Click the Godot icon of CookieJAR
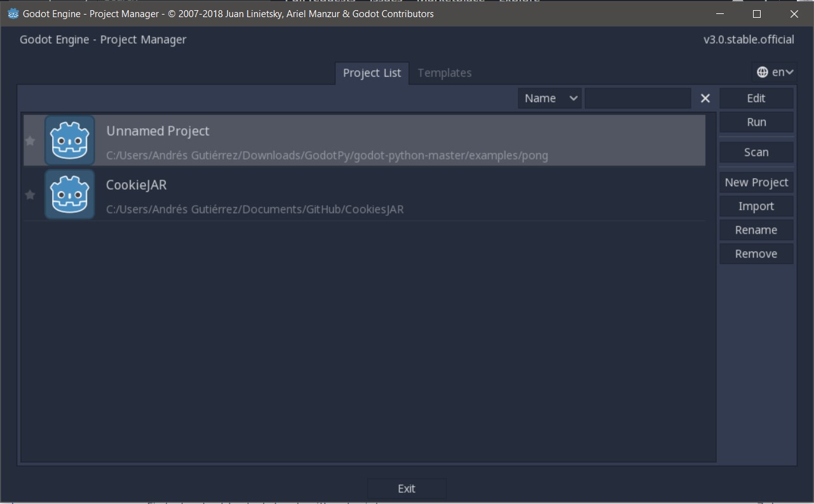The width and height of the screenshot is (814, 504). pos(70,194)
